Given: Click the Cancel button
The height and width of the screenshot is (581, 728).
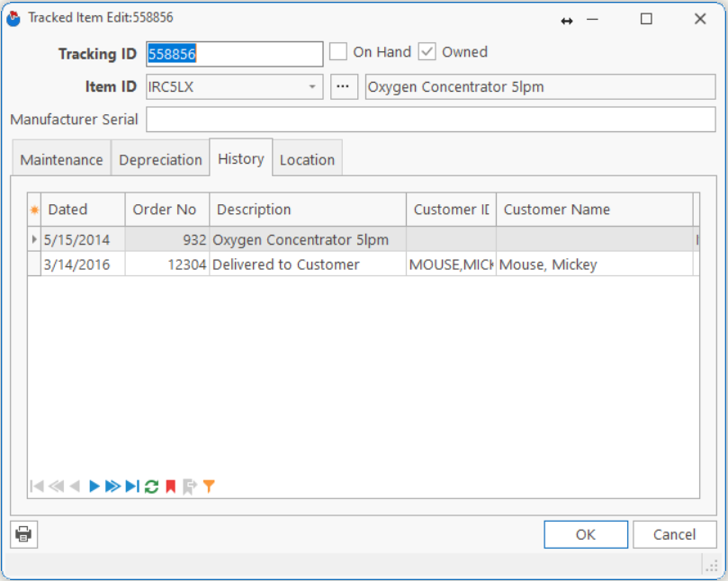Looking at the screenshot, I should pos(674,534).
